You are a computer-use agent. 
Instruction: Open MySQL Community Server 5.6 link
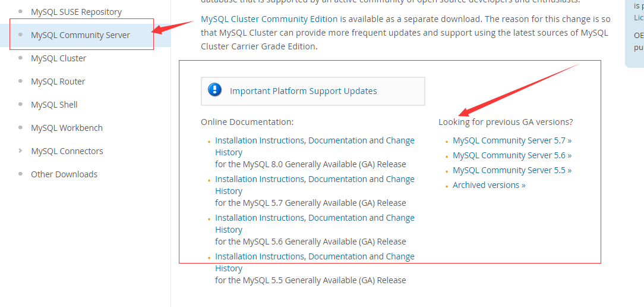pyautogui.click(x=512, y=155)
